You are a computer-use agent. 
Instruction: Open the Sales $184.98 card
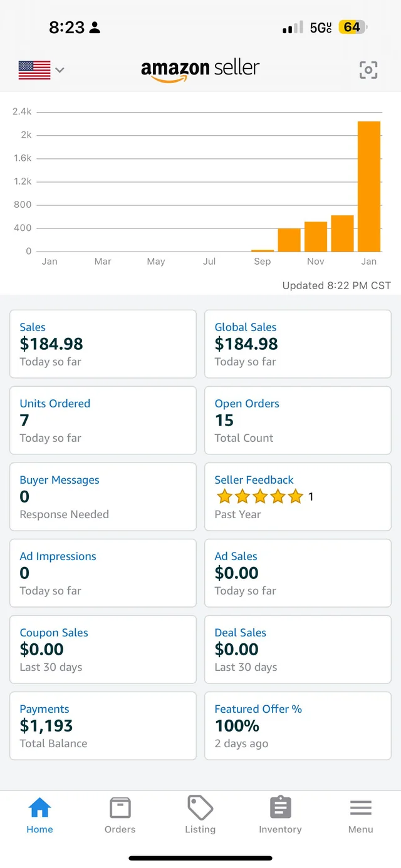point(103,344)
